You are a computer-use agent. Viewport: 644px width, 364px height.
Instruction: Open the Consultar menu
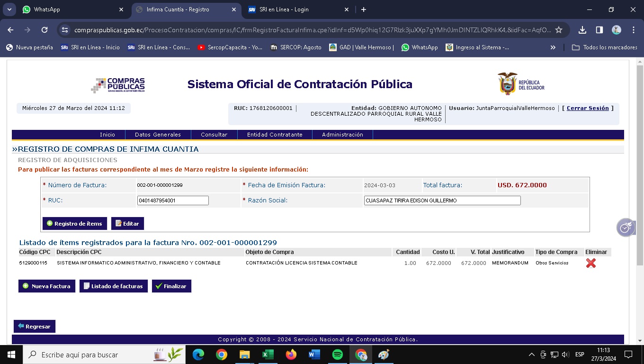(214, 135)
